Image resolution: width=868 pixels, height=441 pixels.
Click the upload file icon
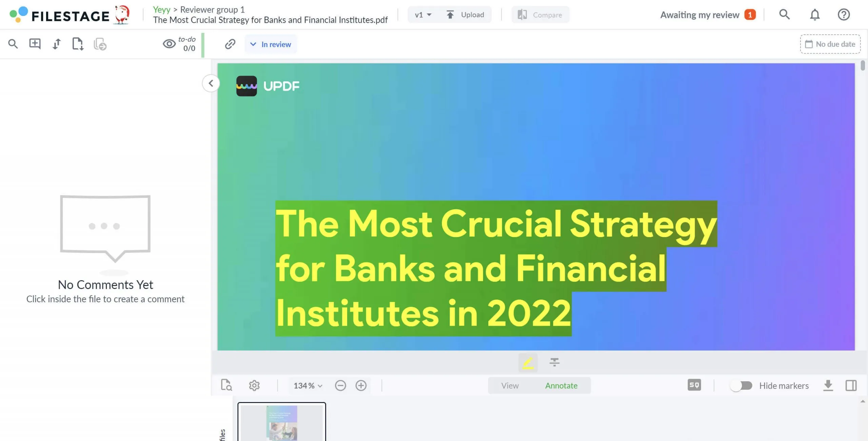click(x=450, y=14)
